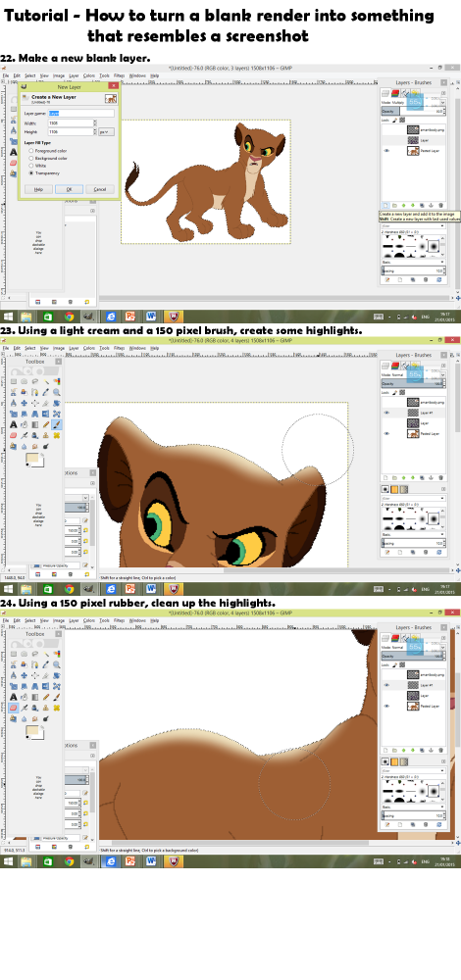
Task: Click the Layer name text field
Action: [81, 113]
